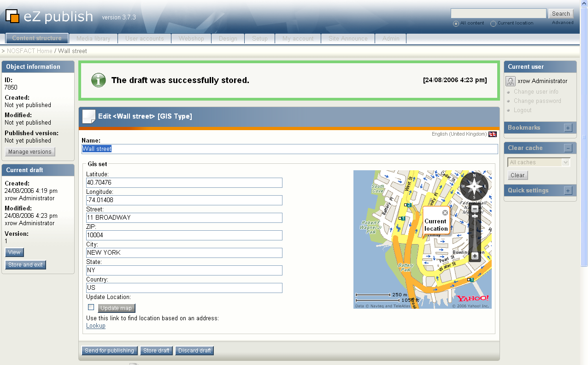Image resolution: width=588 pixels, height=365 pixels.
Task: Select the Current location search radio button
Action: [x=493, y=24]
